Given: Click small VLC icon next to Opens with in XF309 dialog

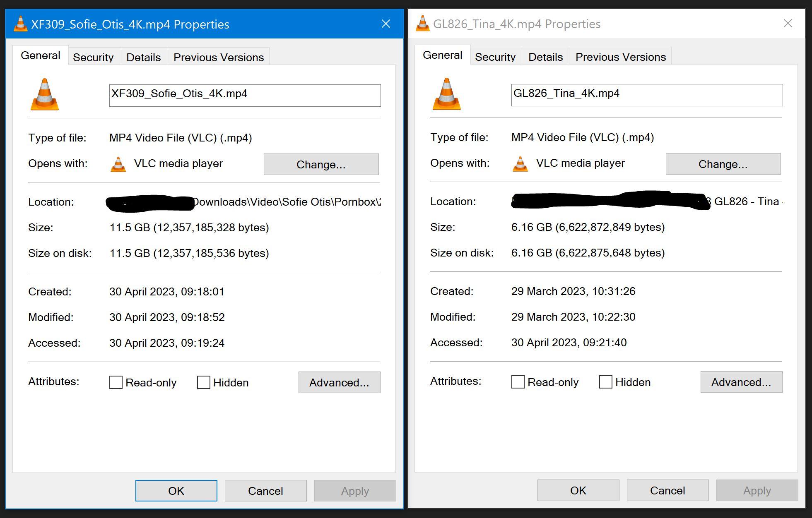Looking at the screenshot, I should [118, 164].
